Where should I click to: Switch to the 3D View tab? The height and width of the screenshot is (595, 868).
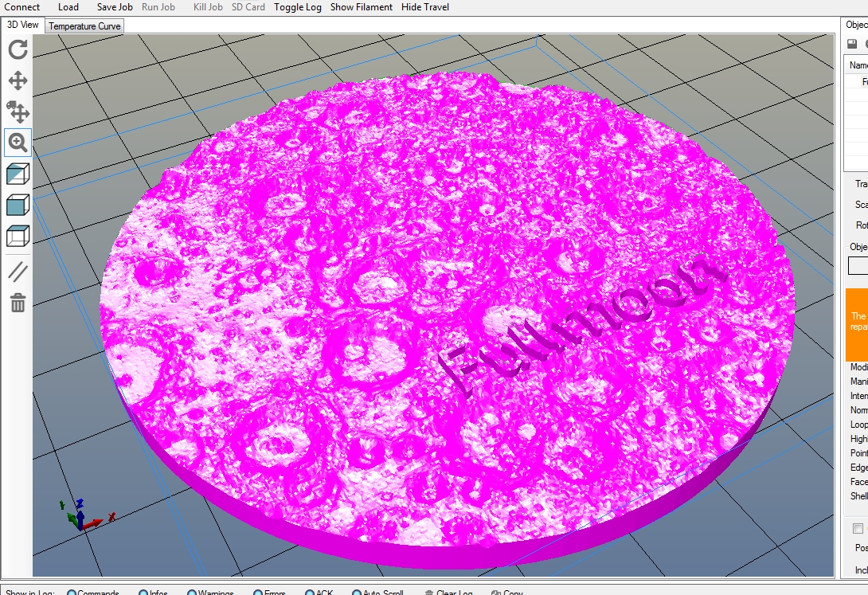coord(23,25)
